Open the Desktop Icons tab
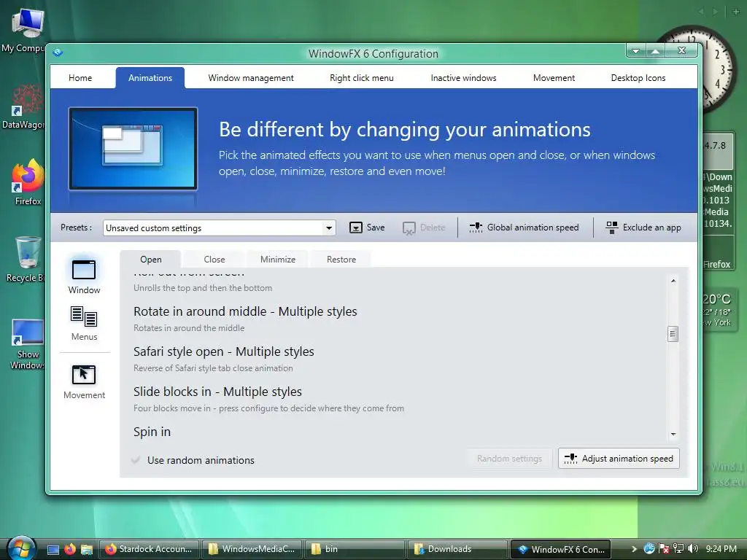This screenshot has width=747, height=560. click(638, 77)
